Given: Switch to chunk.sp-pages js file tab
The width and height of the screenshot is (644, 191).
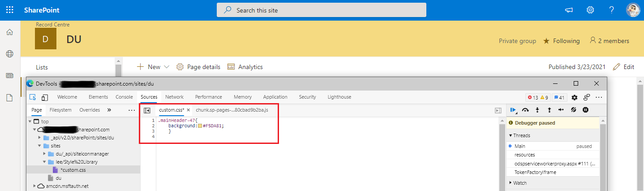Looking at the screenshot, I should point(232,110).
